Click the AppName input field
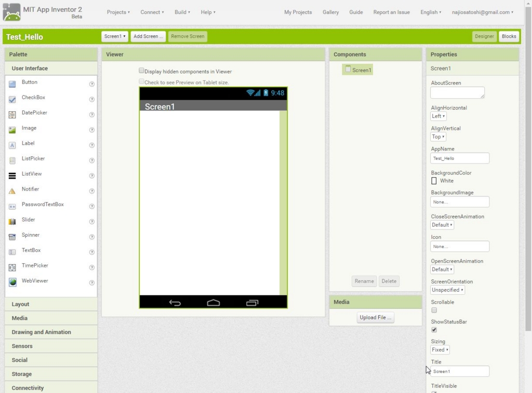 tap(460, 158)
